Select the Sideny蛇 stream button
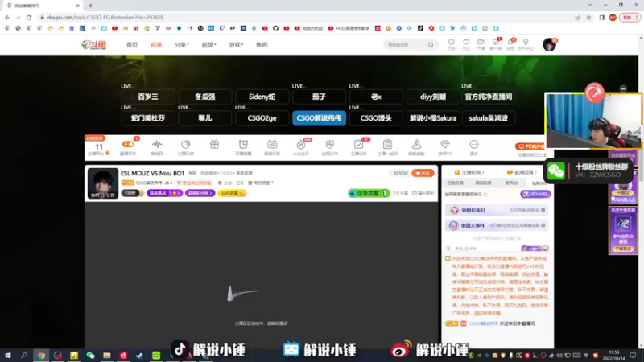 262,97
